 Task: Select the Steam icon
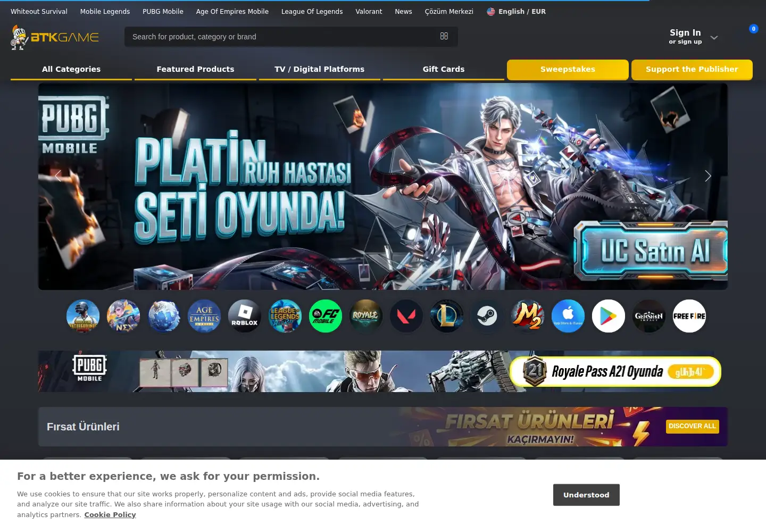(487, 316)
